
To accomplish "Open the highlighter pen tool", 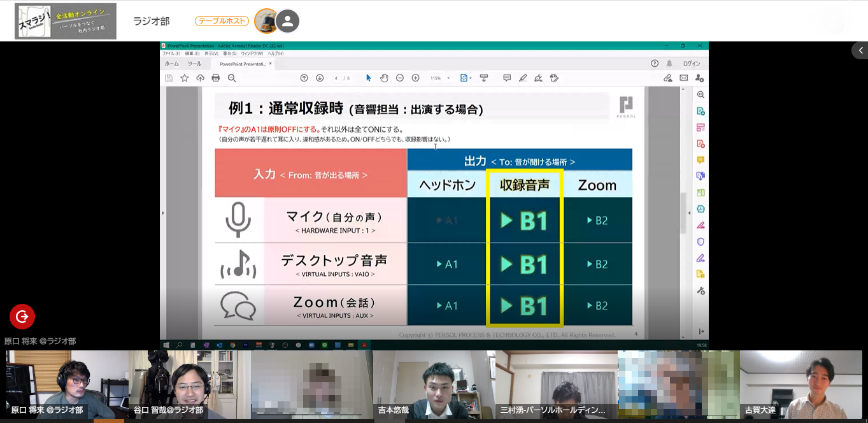I will 523,78.
